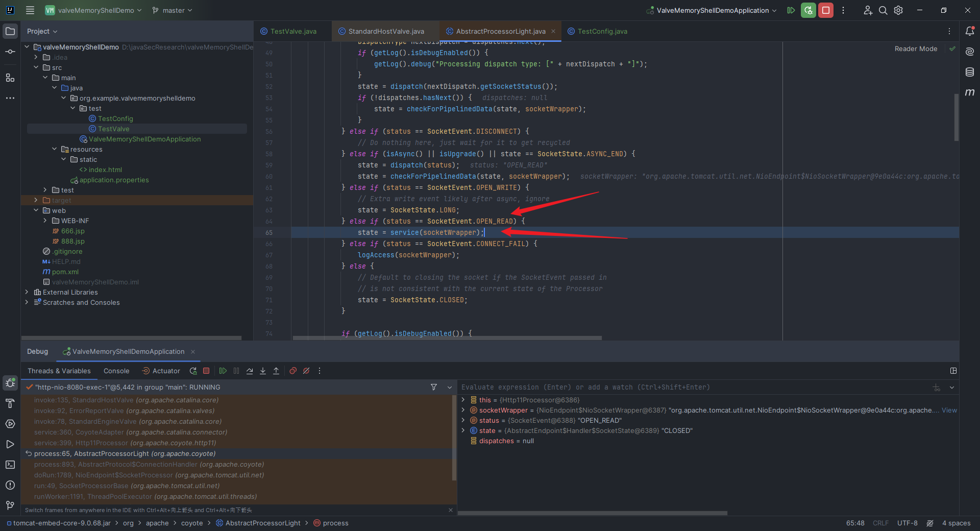Toggle the threads filter funnel icon
This screenshot has height=531, width=980.
[434, 388]
